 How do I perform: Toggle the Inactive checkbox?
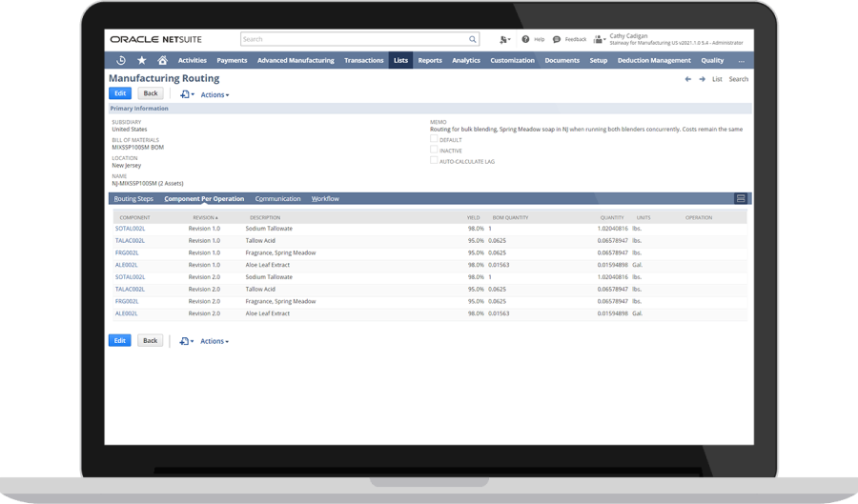point(434,150)
